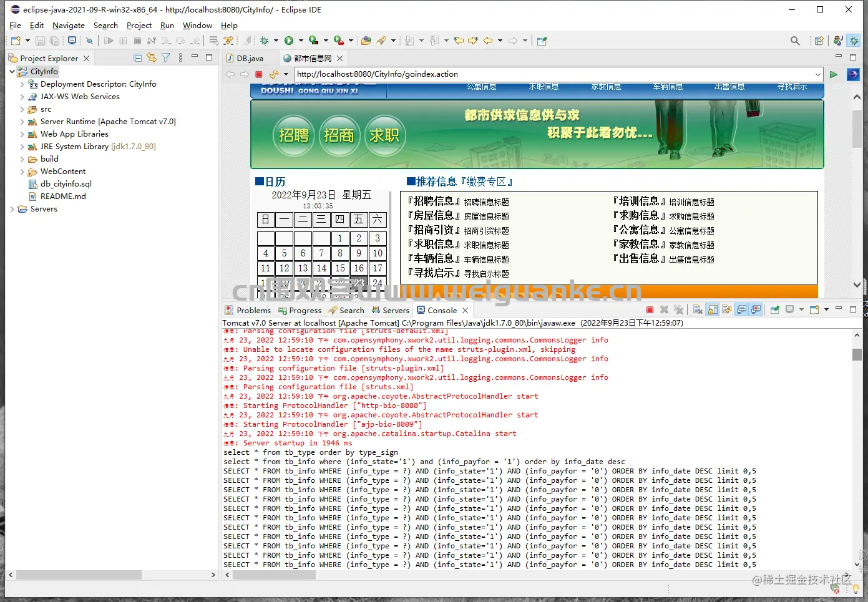Toggle Link with Editor in Project Explorer
Screen dimensions: 868x602
tap(152, 58)
